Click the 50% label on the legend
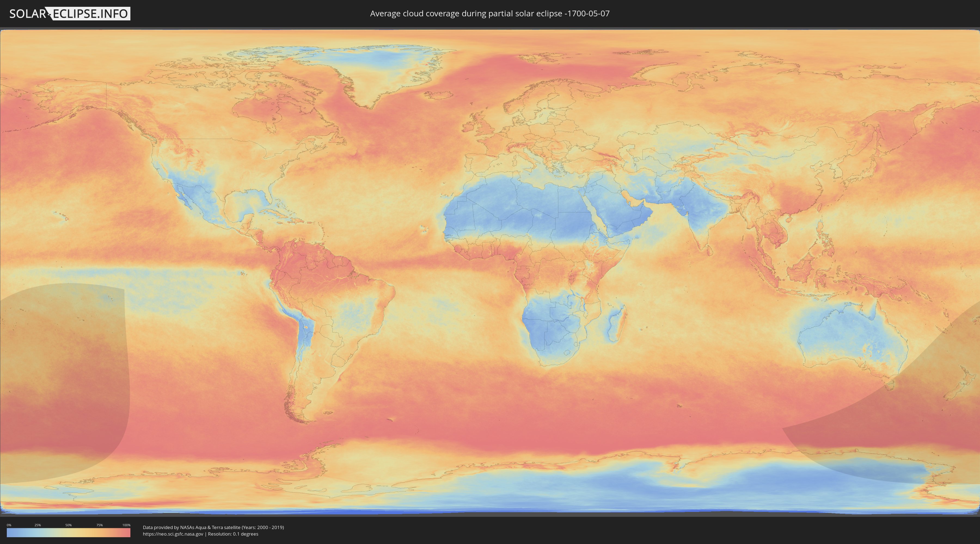 (x=69, y=525)
